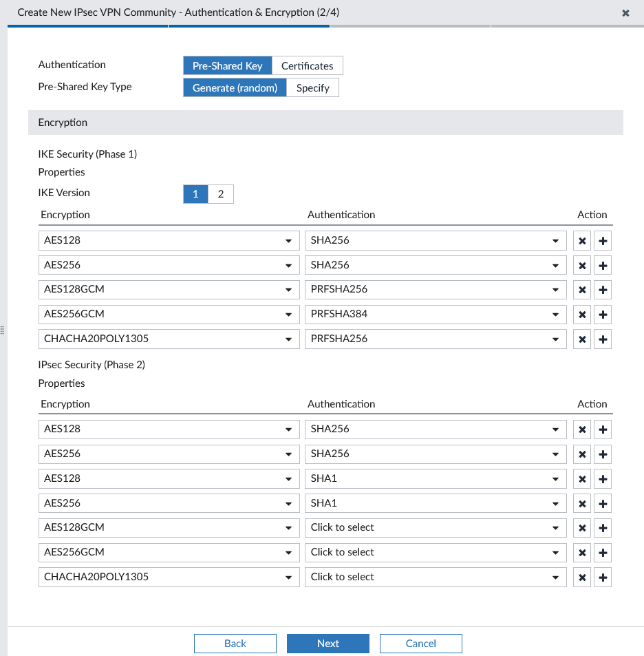This screenshot has width=644, height=656.
Task: Select Specify for Pre-Shared Key Type
Action: (313, 87)
